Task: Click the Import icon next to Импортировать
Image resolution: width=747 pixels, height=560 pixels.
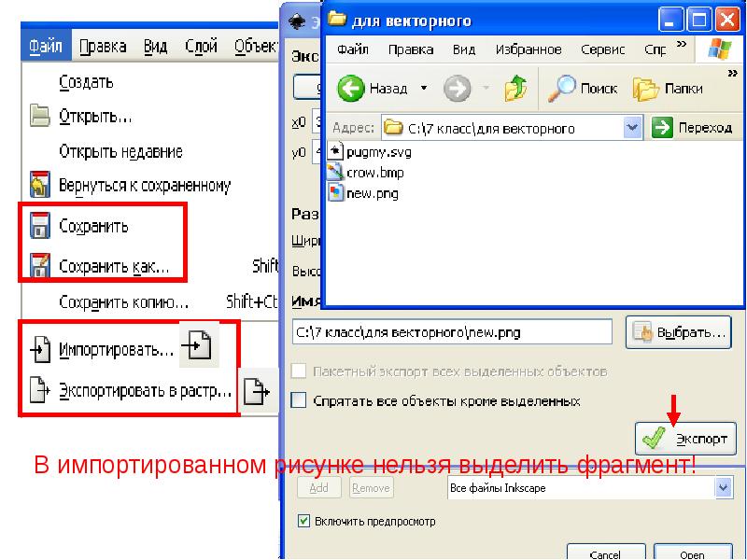Action: pos(199,344)
